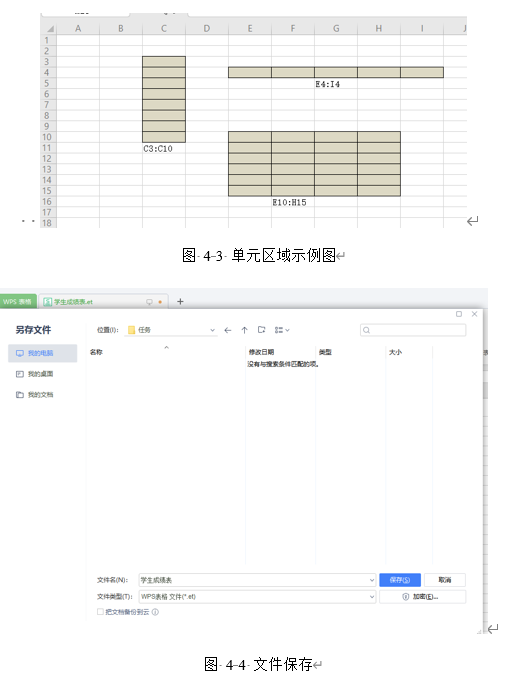530x680 pixels.
Task: Click the 取消 button
Action: [x=445, y=580]
